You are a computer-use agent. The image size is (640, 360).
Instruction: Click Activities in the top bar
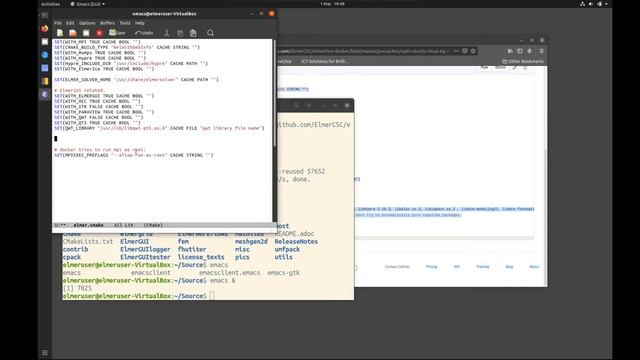[51, 4]
